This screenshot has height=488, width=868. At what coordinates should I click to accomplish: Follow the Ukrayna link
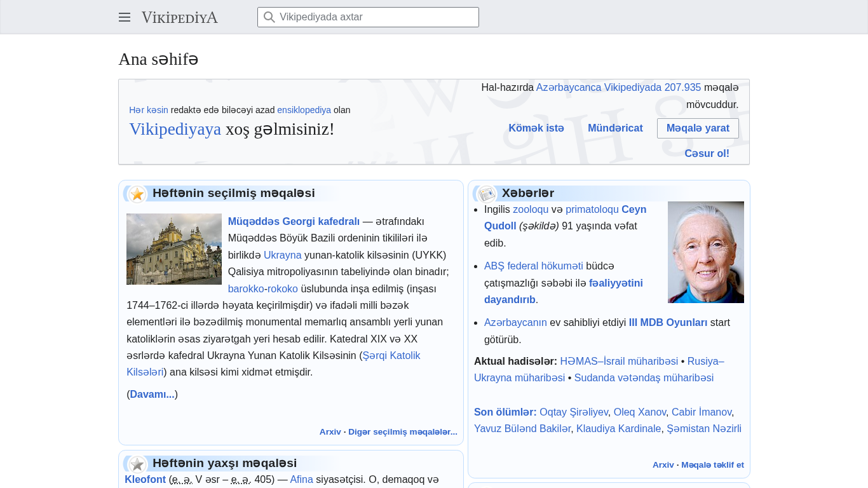click(x=283, y=255)
